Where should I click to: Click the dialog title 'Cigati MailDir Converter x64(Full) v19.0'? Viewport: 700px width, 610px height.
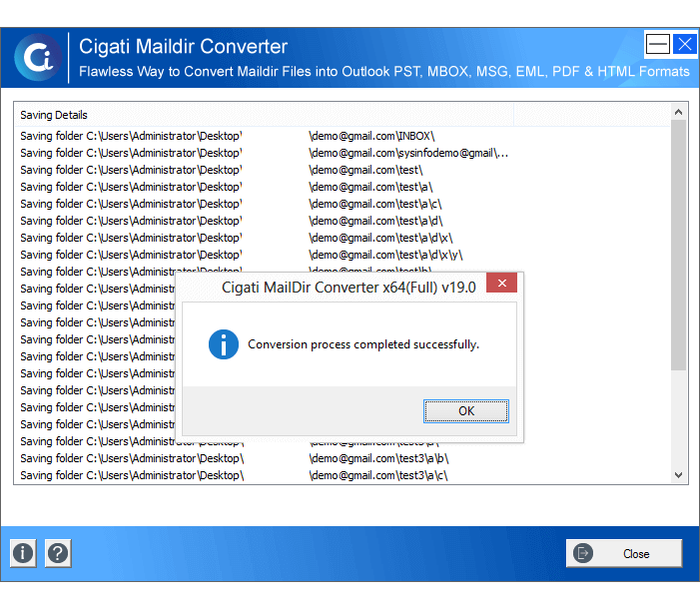349,288
